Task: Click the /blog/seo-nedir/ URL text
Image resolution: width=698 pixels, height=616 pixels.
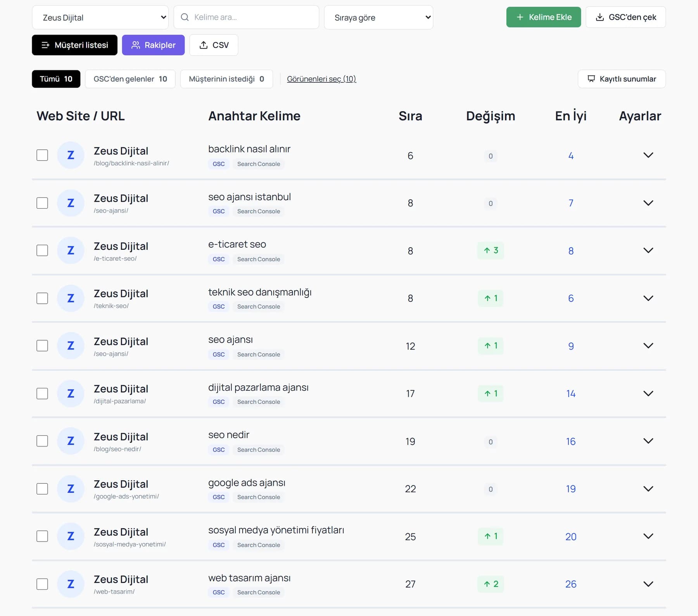Action: coord(117,449)
